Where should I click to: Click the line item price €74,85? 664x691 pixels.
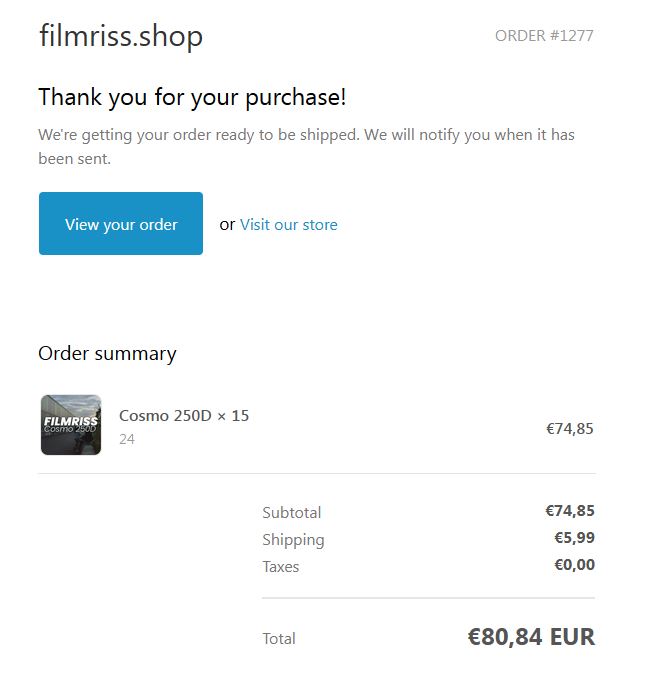tap(569, 428)
